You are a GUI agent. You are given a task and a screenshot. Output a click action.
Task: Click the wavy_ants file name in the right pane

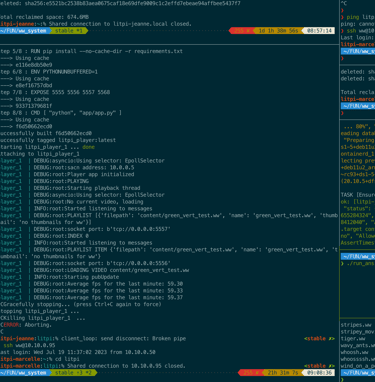[x=358, y=345]
